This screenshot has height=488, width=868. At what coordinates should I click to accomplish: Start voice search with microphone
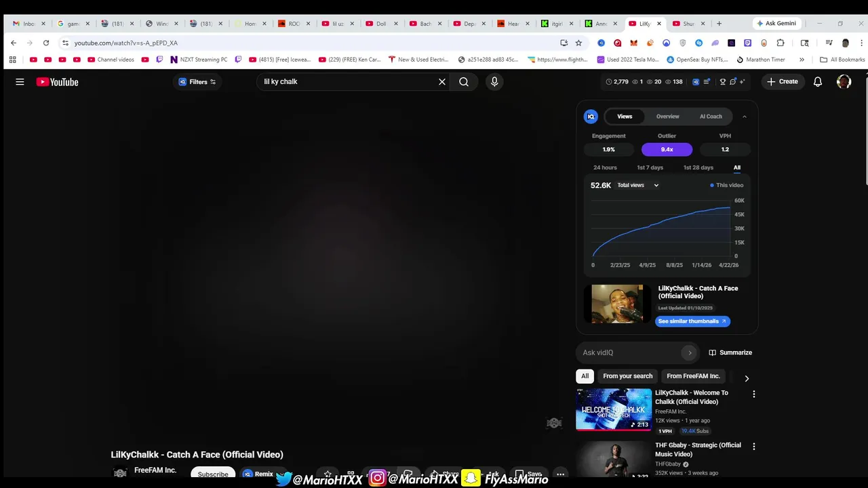click(494, 82)
